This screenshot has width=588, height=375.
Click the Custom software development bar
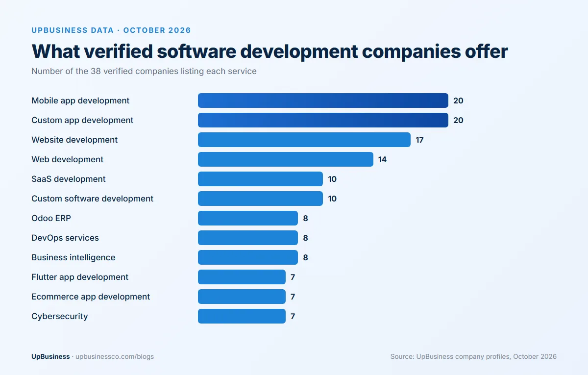tap(260, 199)
